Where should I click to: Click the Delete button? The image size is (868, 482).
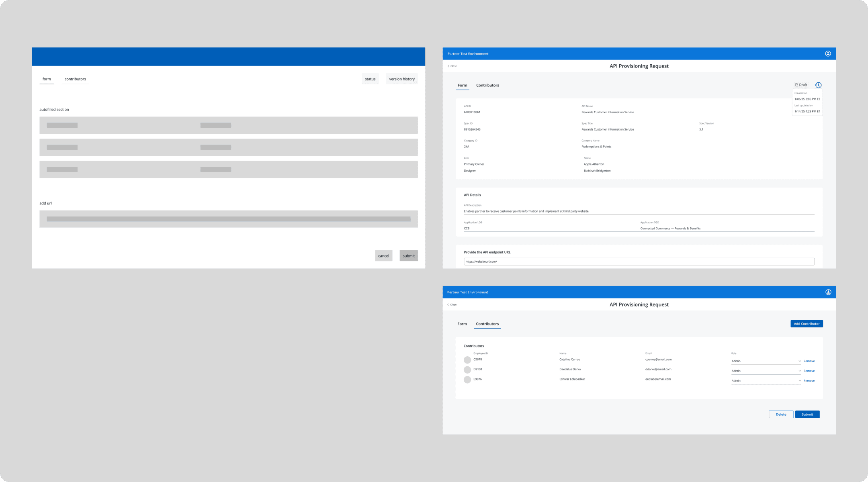coord(781,415)
